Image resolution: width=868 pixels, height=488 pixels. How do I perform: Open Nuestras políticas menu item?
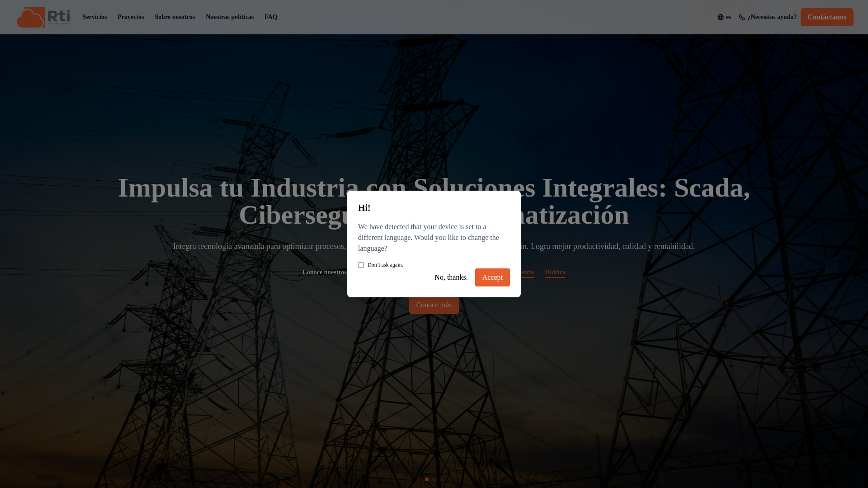tap(230, 17)
